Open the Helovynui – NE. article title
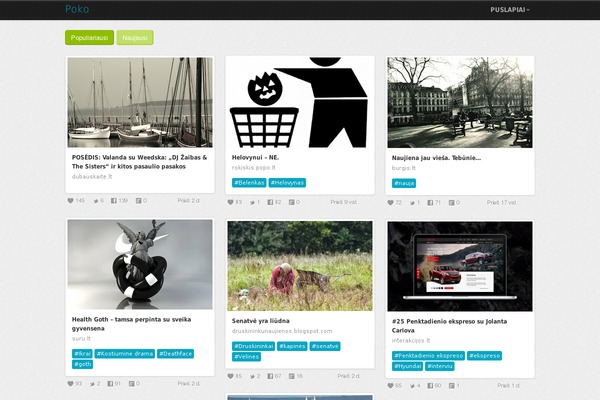Image resolution: width=600 pixels, height=400 pixels. [255, 157]
